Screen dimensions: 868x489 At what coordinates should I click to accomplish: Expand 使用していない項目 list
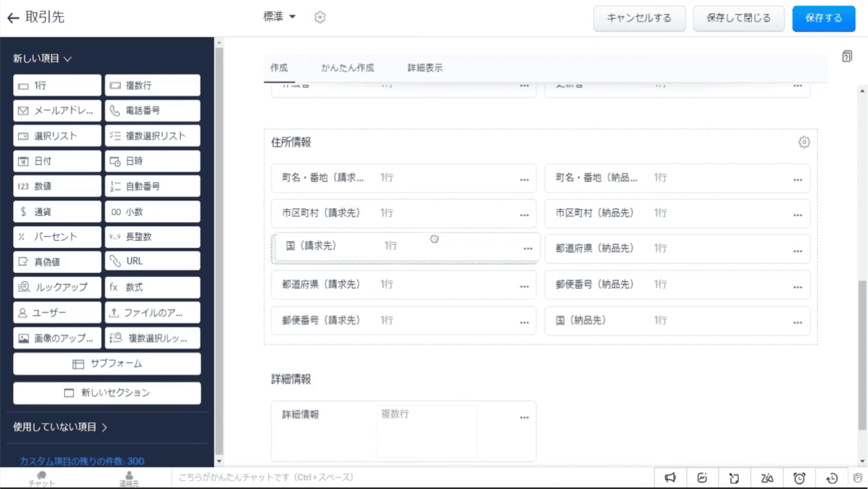click(x=60, y=427)
